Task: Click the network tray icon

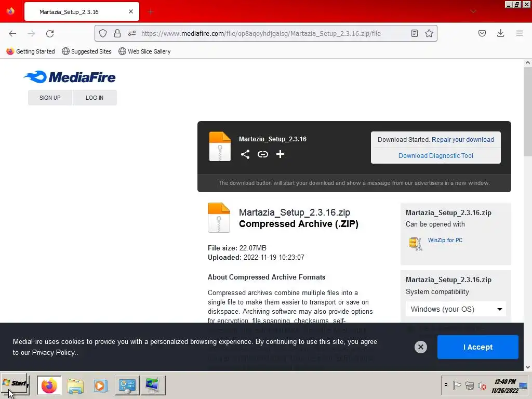Action: coord(470,385)
